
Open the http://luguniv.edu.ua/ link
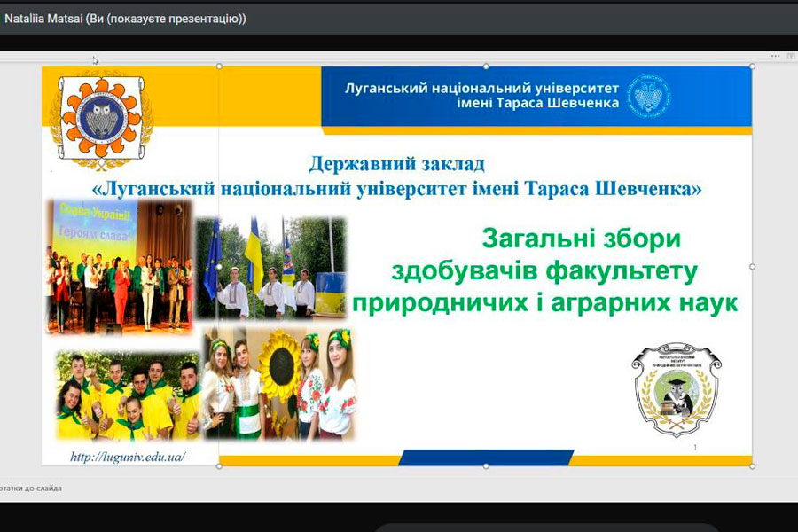[x=128, y=457]
